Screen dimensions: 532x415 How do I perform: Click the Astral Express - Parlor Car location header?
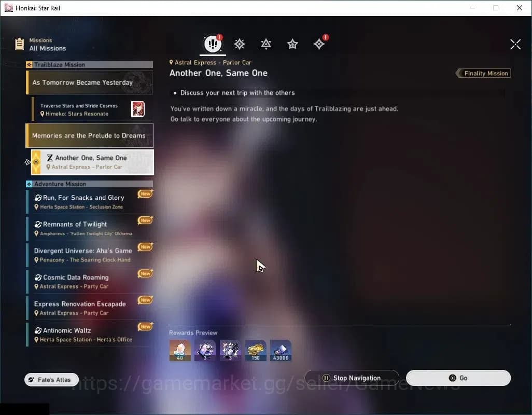tap(211, 62)
